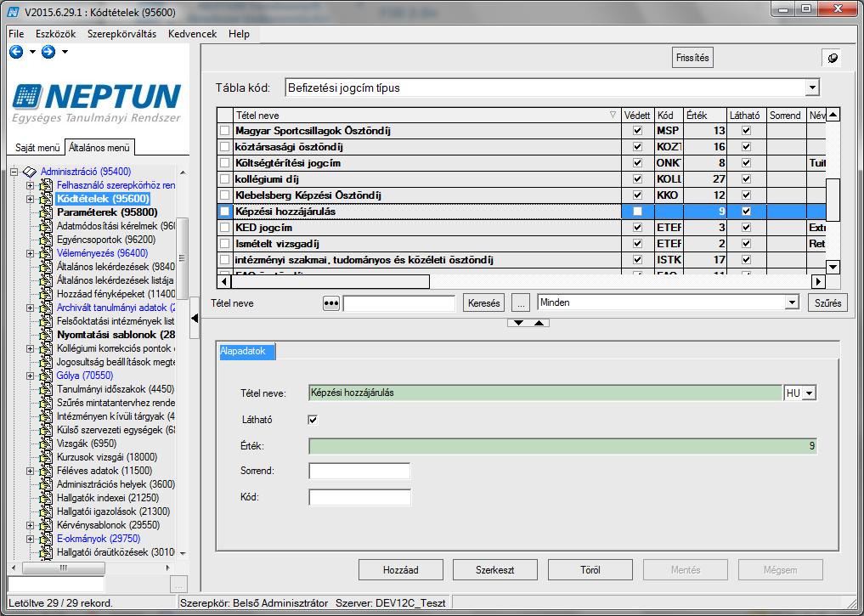This screenshot has height=616, width=864.
Task: Click the left arrow panel collapse handle
Action: click(x=194, y=318)
